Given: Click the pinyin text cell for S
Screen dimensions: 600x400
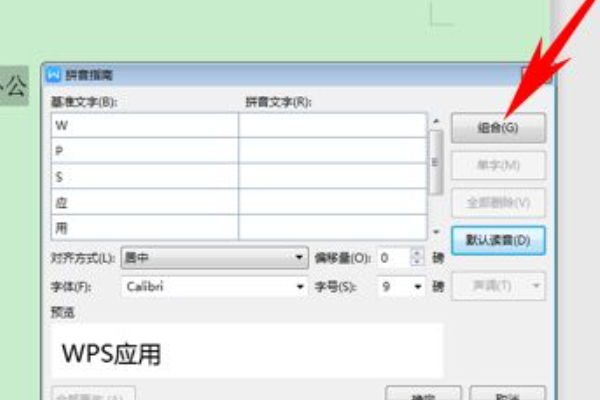Looking at the screenshot, I should pyautogui.click(x=332, y=176).
